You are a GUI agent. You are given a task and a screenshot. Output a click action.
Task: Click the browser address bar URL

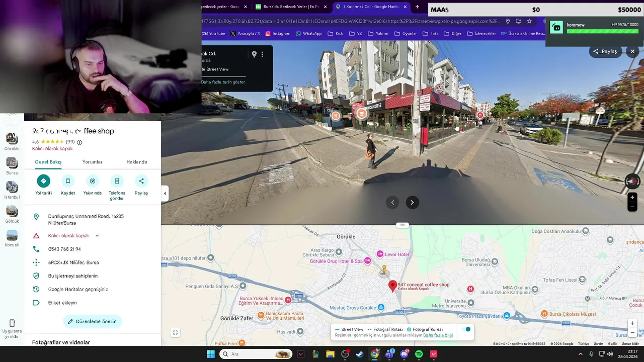(x=351, y=21)
